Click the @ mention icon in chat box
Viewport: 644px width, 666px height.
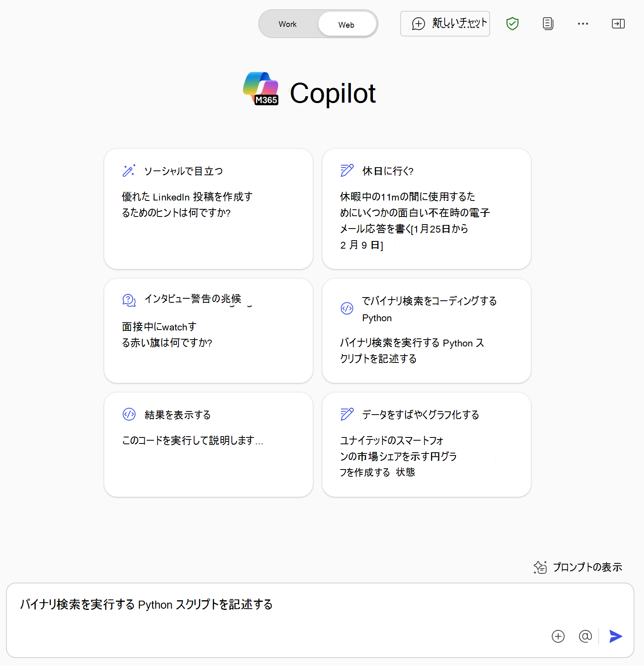pyautogui.click(x=585, y=636)
